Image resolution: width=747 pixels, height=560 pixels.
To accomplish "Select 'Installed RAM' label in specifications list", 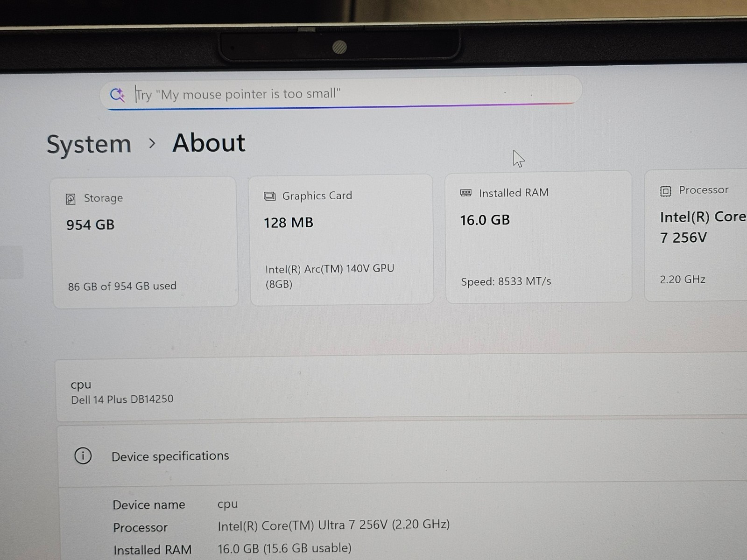I will pos(153,550).
